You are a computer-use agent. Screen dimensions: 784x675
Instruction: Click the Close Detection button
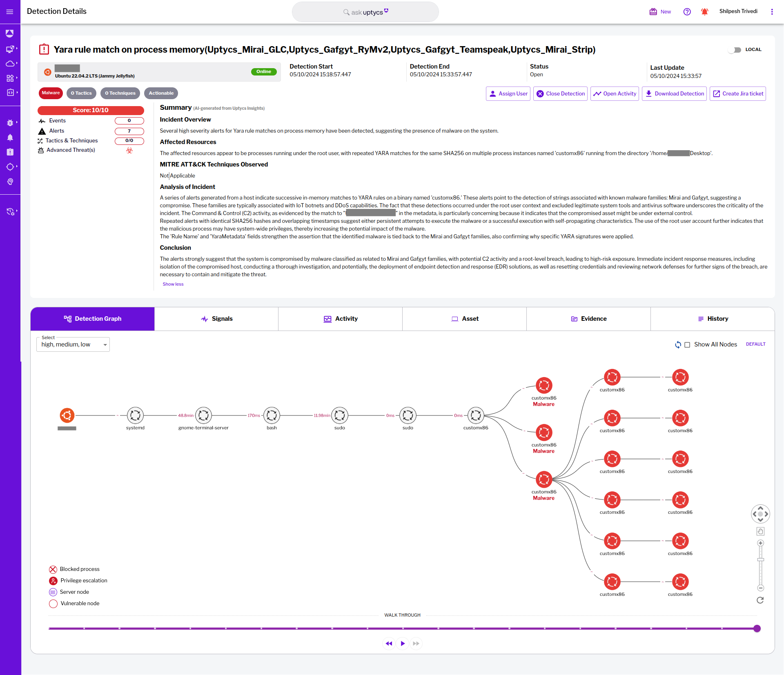[x=560, y=93]
